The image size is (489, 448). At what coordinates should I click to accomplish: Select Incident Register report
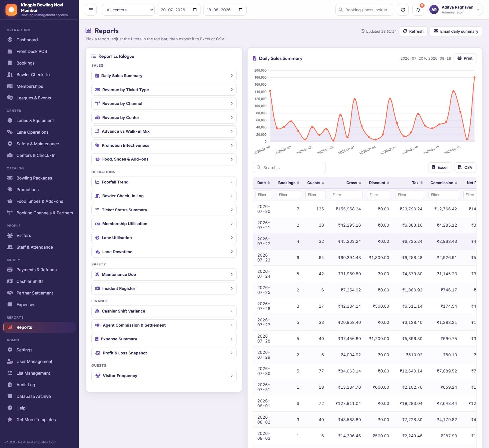164,288
